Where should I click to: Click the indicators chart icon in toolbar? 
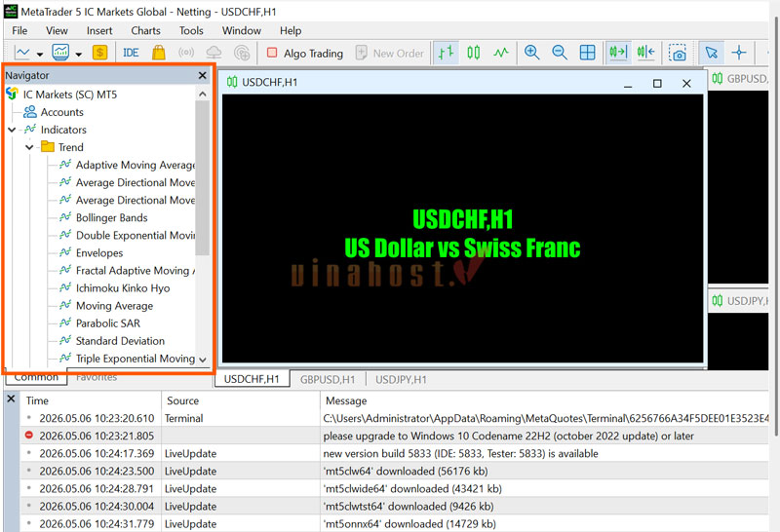coord(60,53)
